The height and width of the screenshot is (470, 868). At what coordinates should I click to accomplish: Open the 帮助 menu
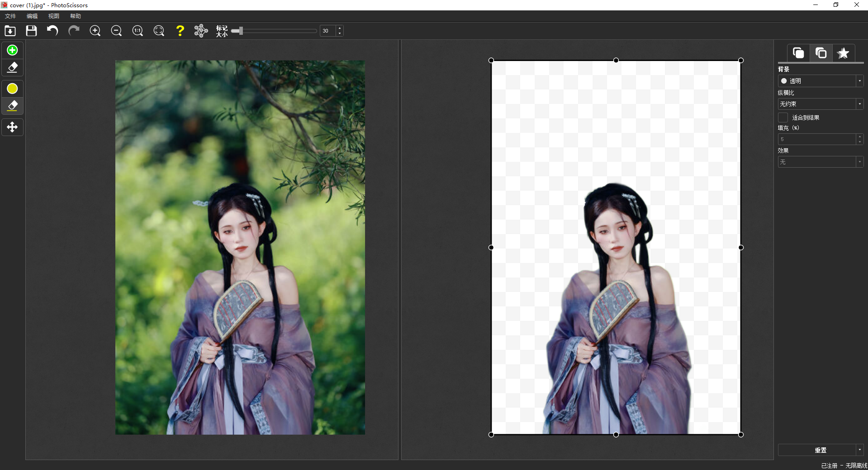pos(76,16)
